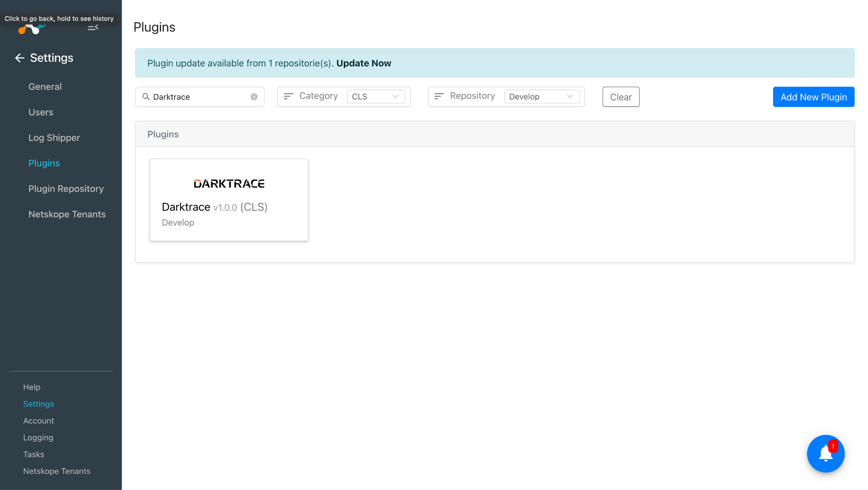
Task: Open General settings
Action: coord(45,87)
